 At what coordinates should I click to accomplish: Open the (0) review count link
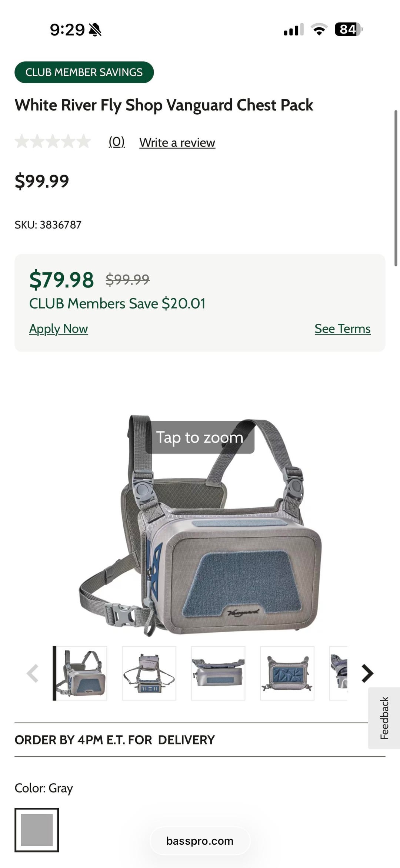117,142
